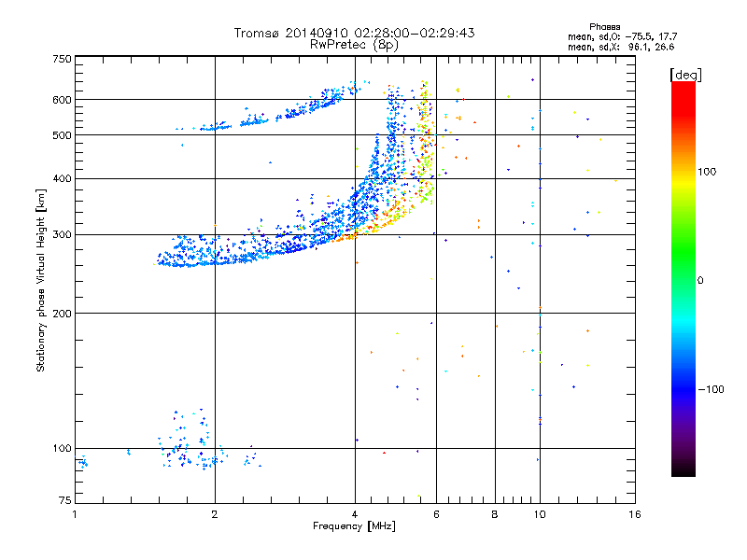Click the 'Stationary phase Virtual Height [km]' axis title

click(40, 280)
